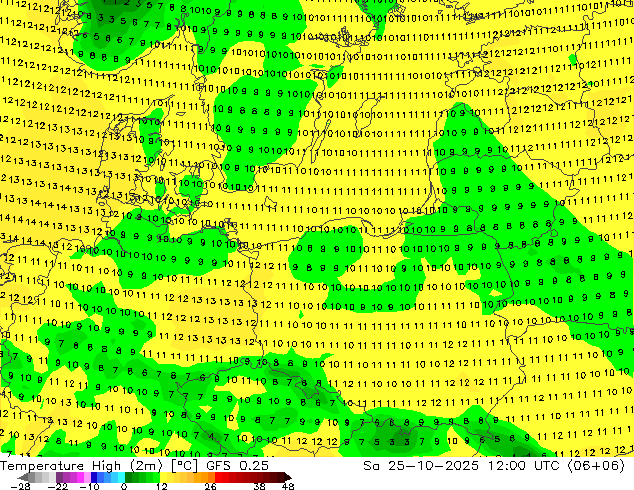Click the 'Temperature High (2m)' title text

(x=81, y=466)
